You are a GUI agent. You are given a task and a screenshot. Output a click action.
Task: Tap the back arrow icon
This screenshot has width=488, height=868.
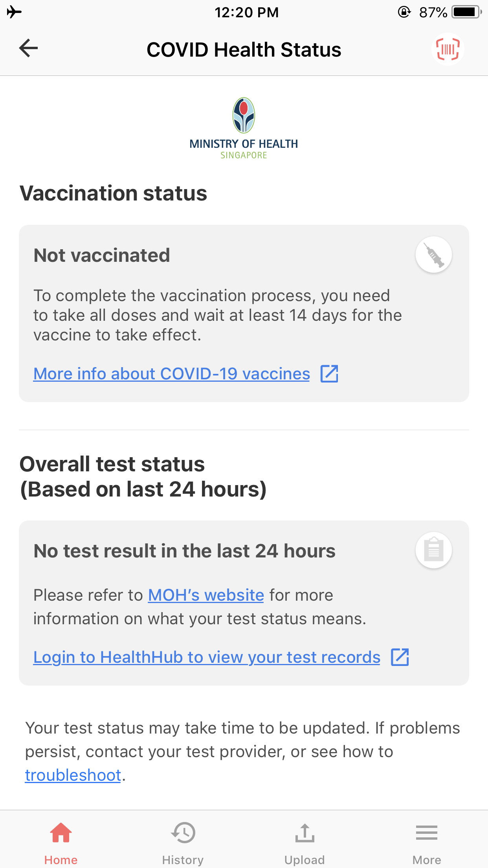tap(29, 48)
